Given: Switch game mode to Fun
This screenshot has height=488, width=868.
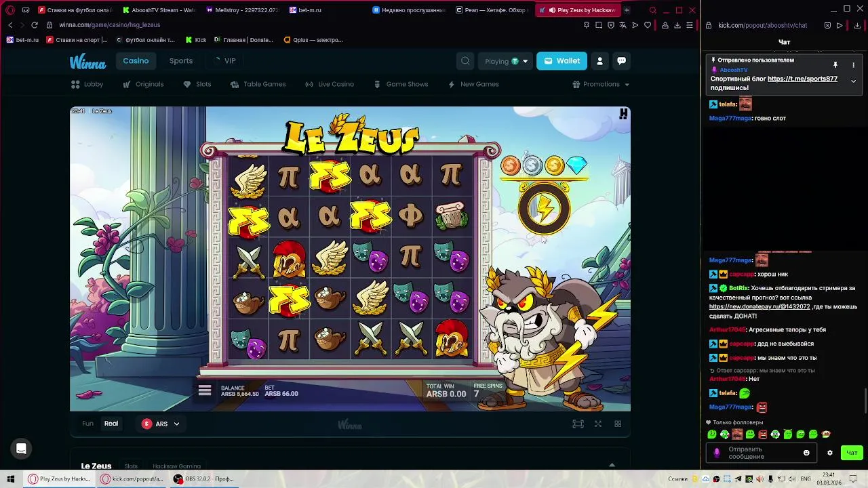Looking at the screenshot, I should click(87, 424).
